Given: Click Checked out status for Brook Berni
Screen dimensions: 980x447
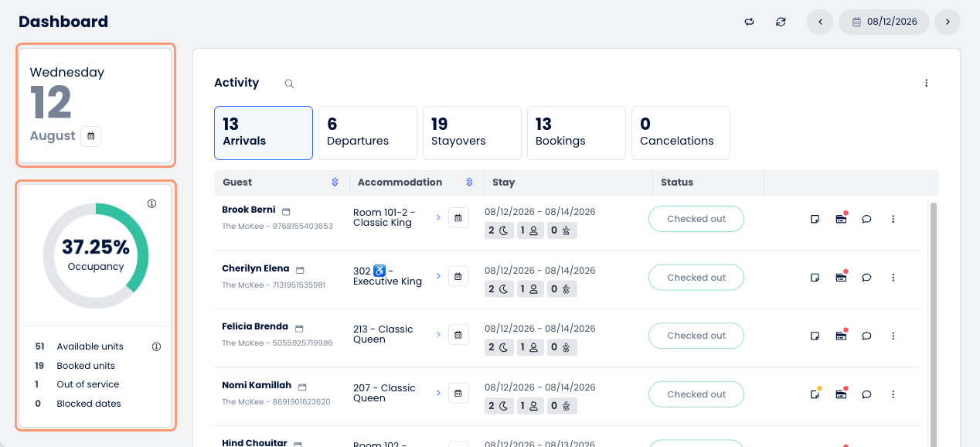Looking at the screenshot, I should (696, 219).
